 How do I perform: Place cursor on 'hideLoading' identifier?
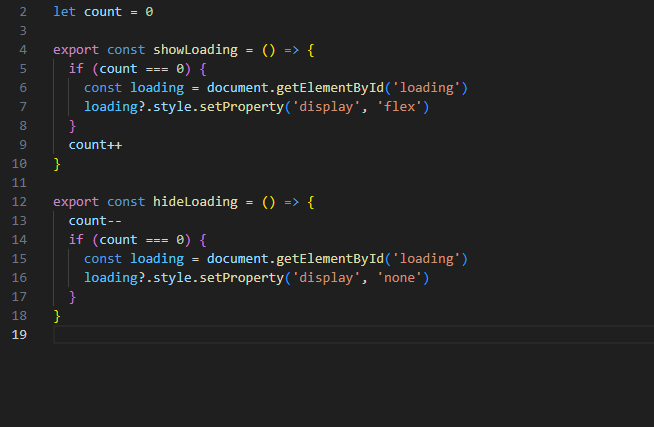(195, 201)
